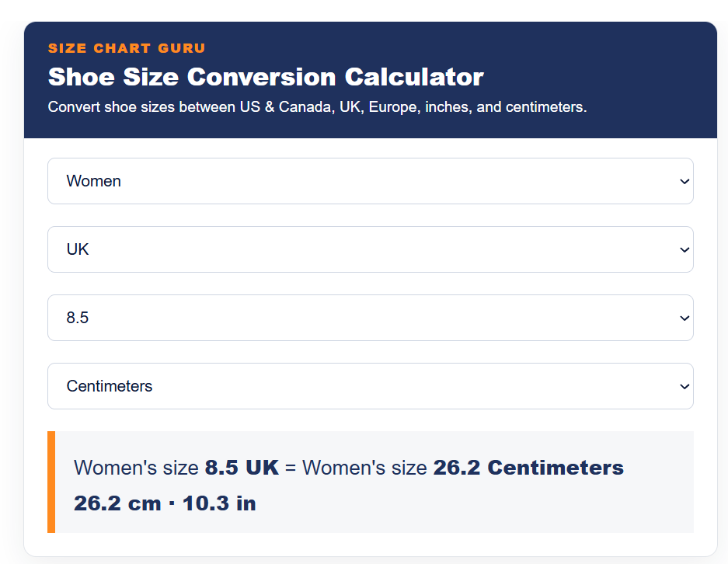Select the 26.2 cm measurement text
728x564 pixels.
click(117, 503)
